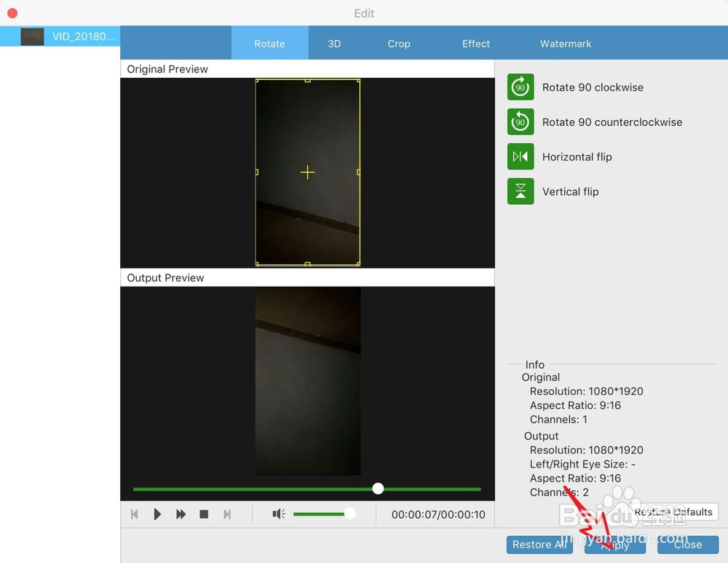This screenshot has height=563, width=728.
Task: Click the Vertical flip label
Action: click(x=571, y=191)
